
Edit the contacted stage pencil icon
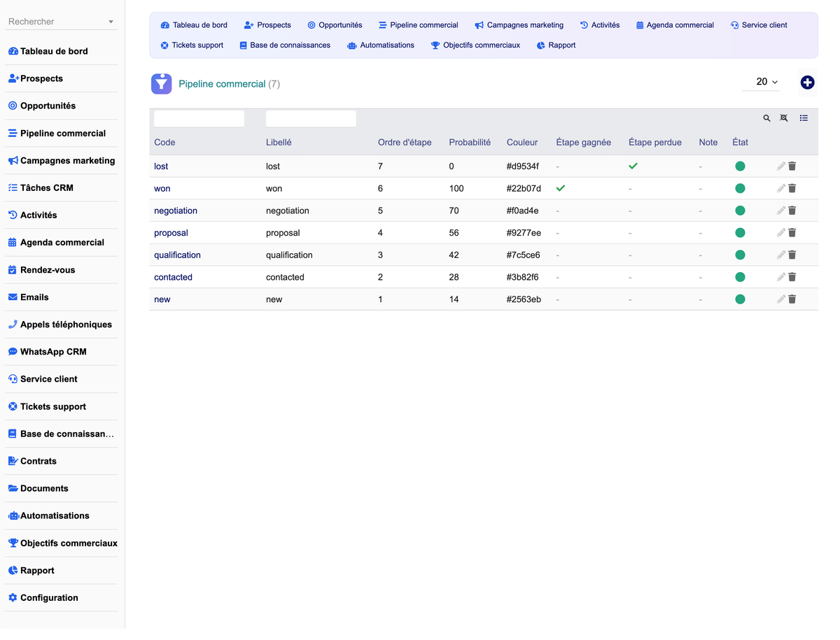[781, 277]
